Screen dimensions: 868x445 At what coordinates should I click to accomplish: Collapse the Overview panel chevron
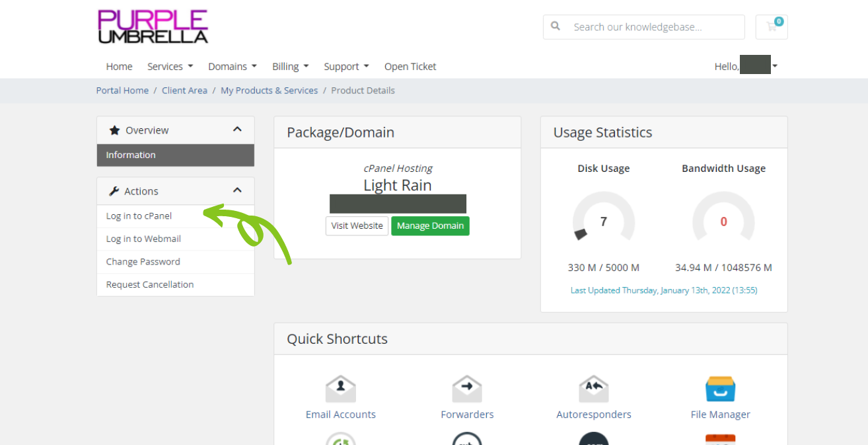237,130
